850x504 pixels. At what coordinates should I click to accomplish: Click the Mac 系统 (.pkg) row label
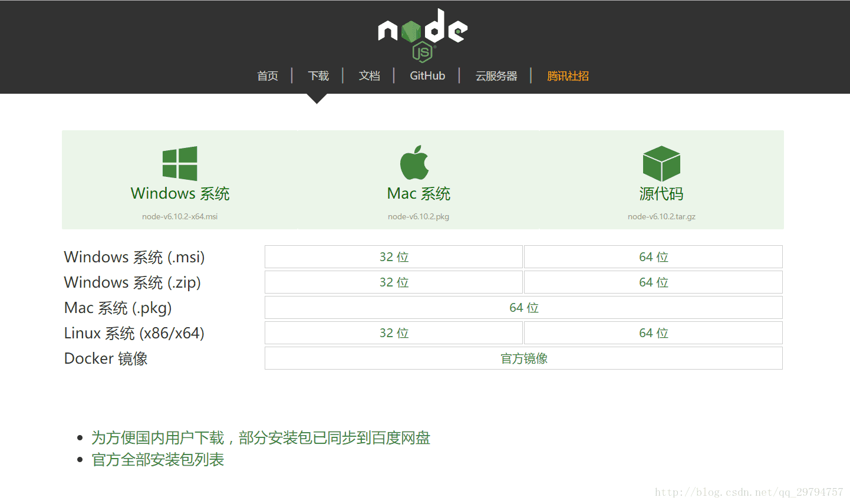(118, 308)
